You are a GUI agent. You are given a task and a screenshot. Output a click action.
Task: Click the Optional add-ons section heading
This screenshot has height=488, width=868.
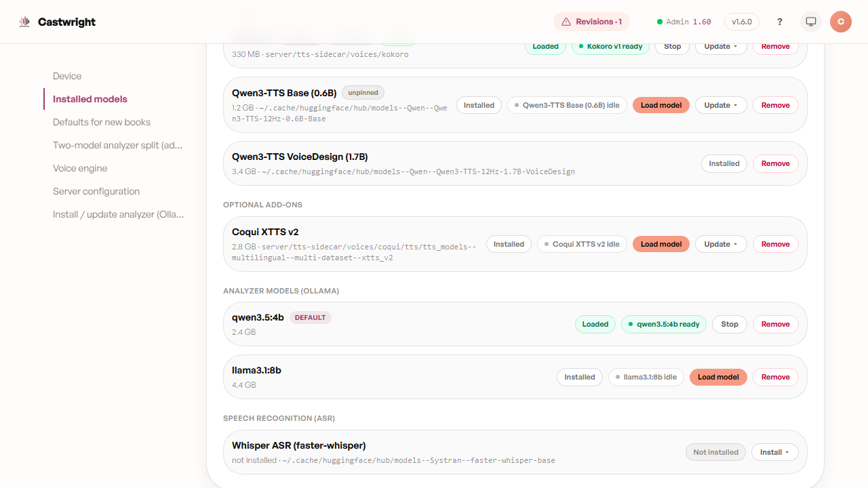(x=263, y=205)
